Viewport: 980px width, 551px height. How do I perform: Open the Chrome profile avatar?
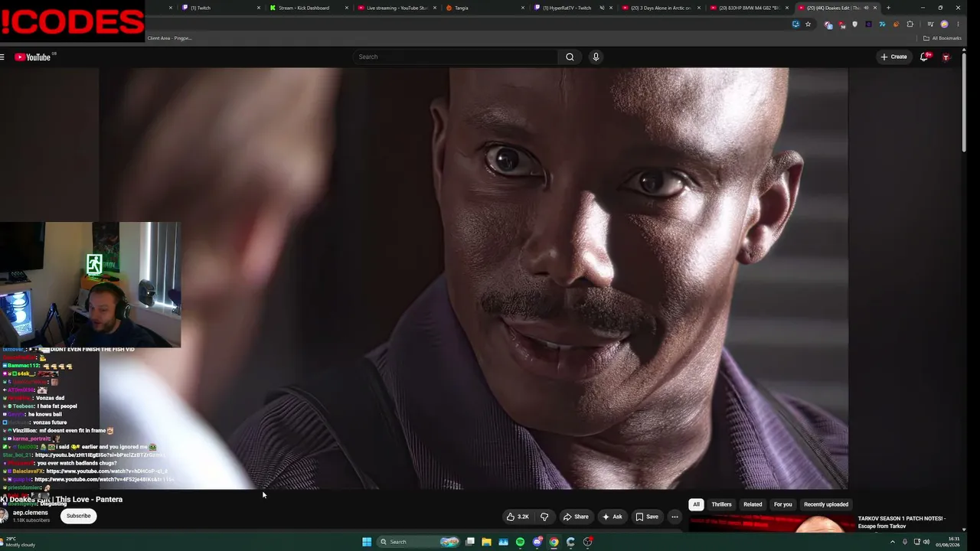click(x=944, y=24)
